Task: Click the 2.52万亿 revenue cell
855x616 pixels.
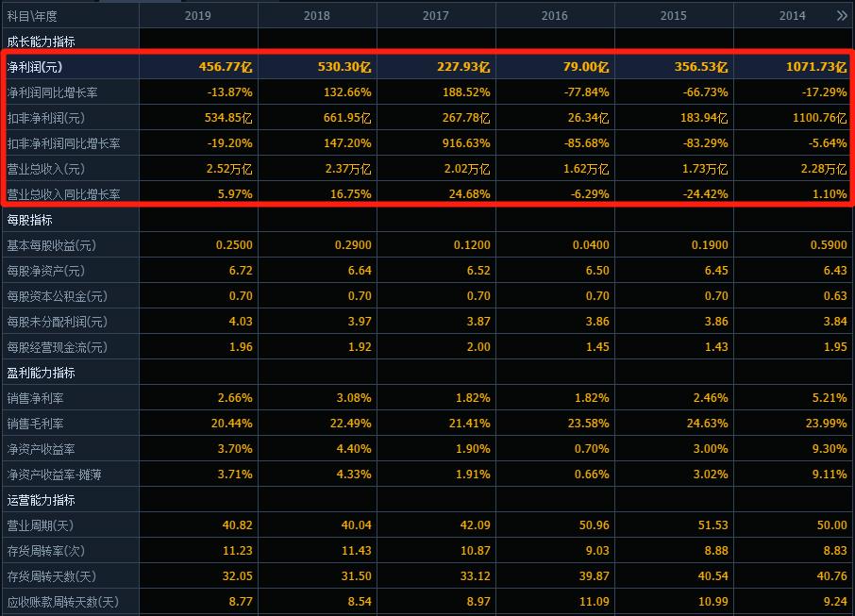Action: (x=229, y=169)
